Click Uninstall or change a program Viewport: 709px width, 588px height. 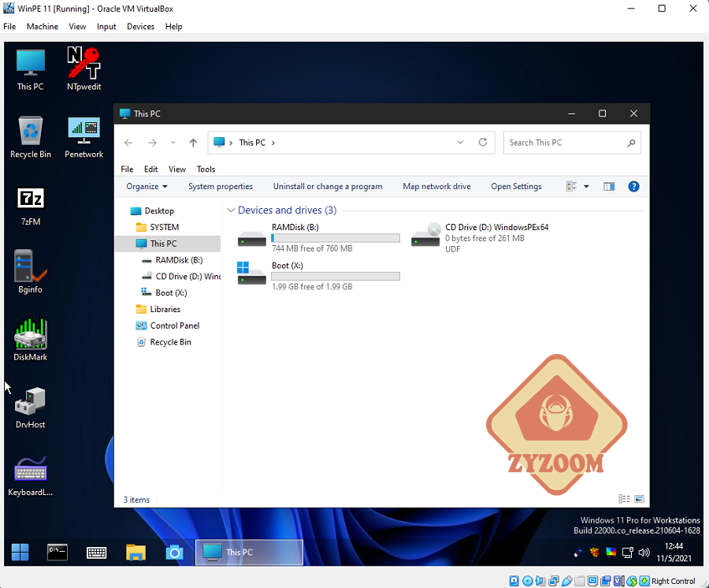pyautogui.click(x=328, y=186)
